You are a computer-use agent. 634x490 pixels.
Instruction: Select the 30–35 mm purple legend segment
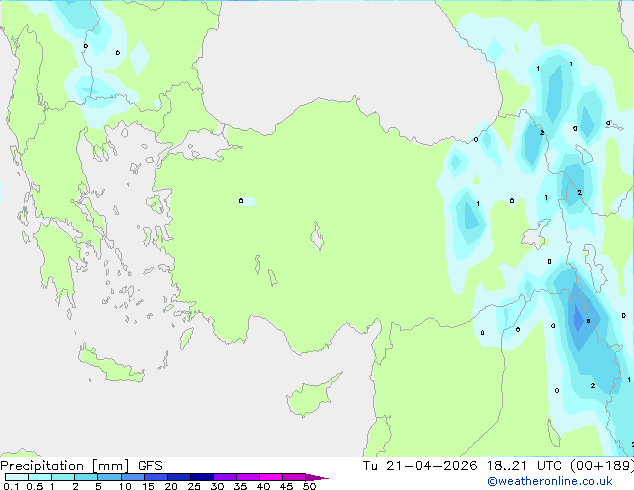tap(225, 477)
